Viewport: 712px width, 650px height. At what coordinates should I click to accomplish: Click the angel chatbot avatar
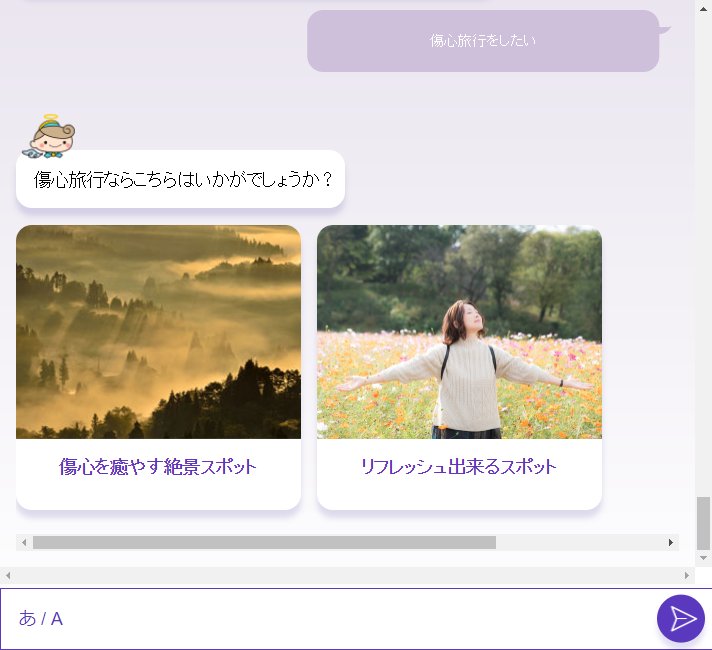pyautogui.click(x=50, y=138)
